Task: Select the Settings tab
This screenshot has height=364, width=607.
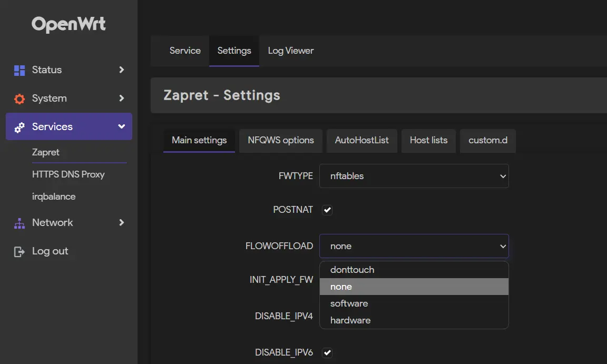Action: pos(234,51)
